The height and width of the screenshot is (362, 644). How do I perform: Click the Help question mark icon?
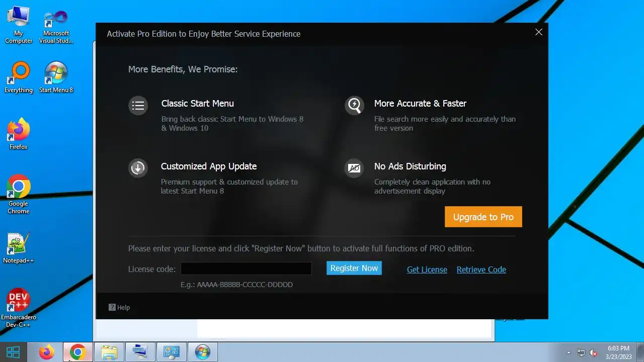(112, 307)
